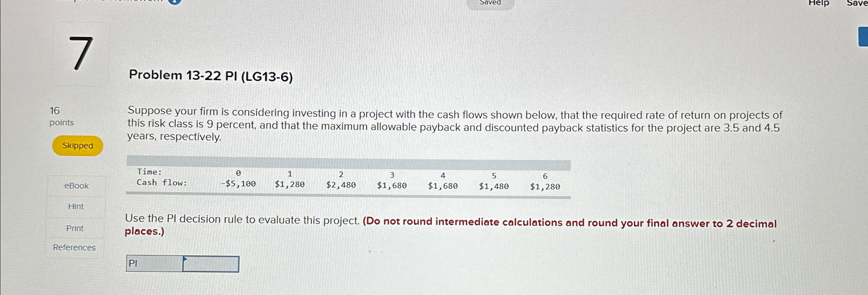Click the Hint option in the sidebar
The image size is (868, 295).
[x=75, y=207]
